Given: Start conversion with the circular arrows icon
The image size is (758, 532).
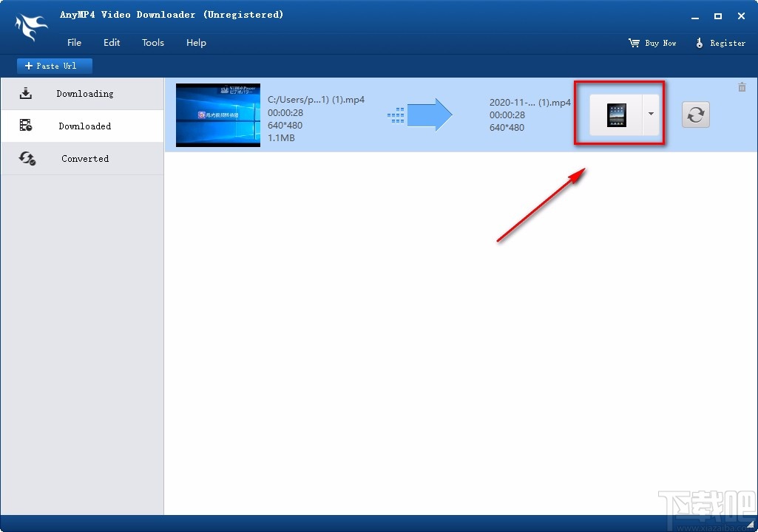Looking at the screenshot, I should 695,115.
